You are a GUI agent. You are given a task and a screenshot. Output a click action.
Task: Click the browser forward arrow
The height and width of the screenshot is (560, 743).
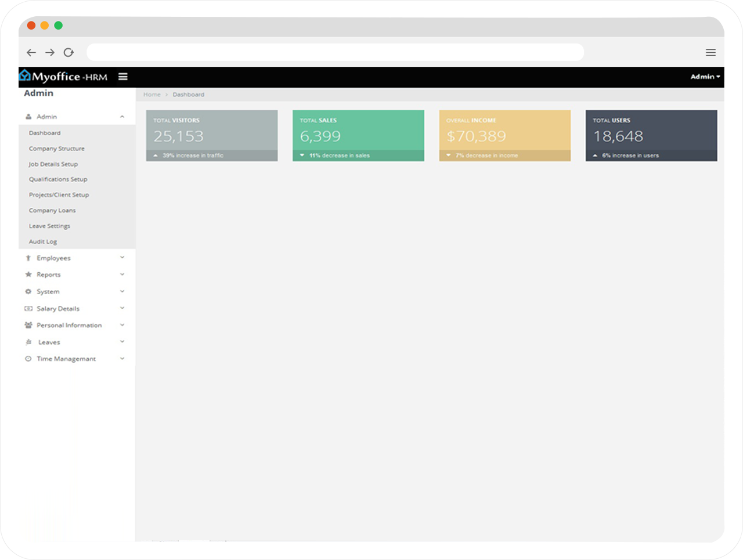click(50, 53)
